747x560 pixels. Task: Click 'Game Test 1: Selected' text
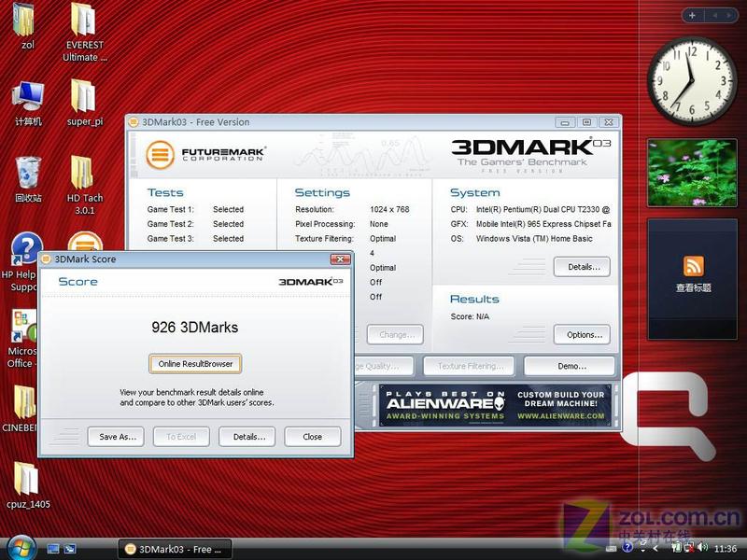pyautogui.click(x=195, y=209)
